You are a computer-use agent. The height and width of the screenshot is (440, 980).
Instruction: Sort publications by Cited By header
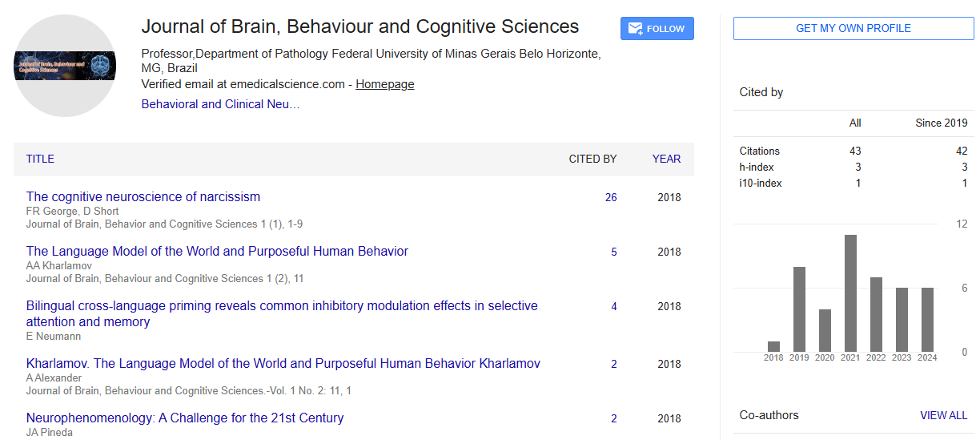tap(592, 159)
